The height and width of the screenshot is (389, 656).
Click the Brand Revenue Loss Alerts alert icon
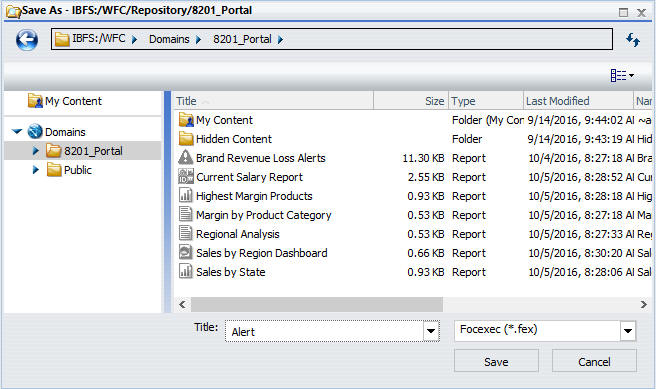[x=186, y=158]
